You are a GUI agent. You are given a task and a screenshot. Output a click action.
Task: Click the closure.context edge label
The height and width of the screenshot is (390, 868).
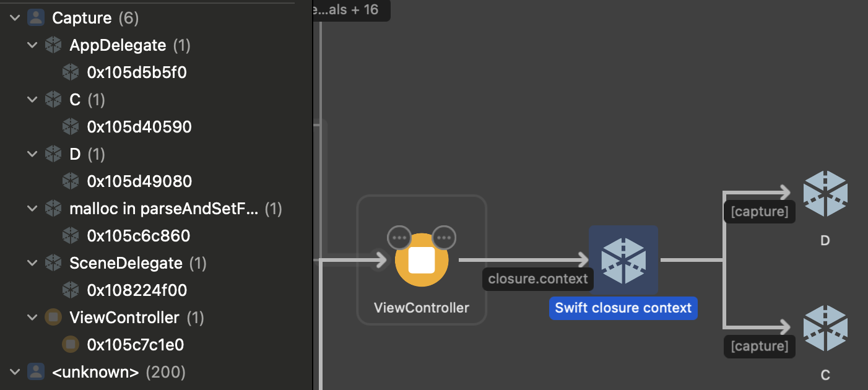tap(537, 279)
